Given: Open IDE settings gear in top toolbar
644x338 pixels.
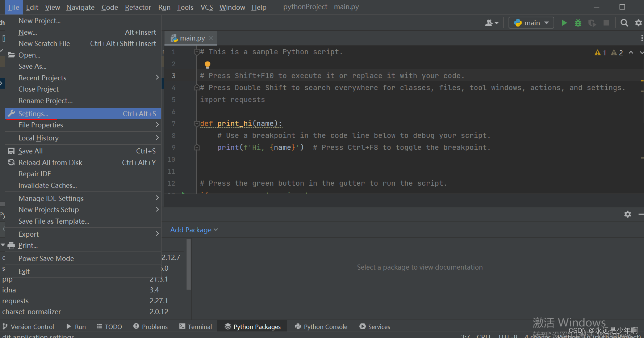Looking at the screenshot, I should pyautogui.click(x=639, y=23).
